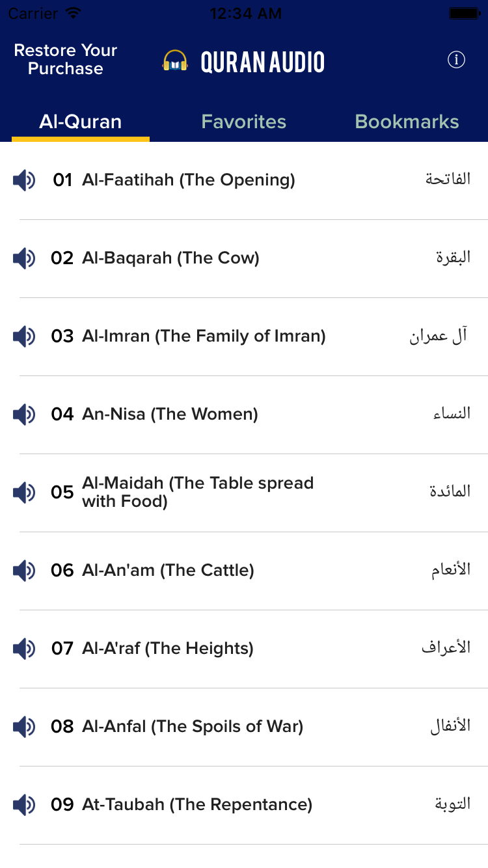488x868 pixels.
Task: Tap the Arabic title الفاتحة
Action: [448, 180]
